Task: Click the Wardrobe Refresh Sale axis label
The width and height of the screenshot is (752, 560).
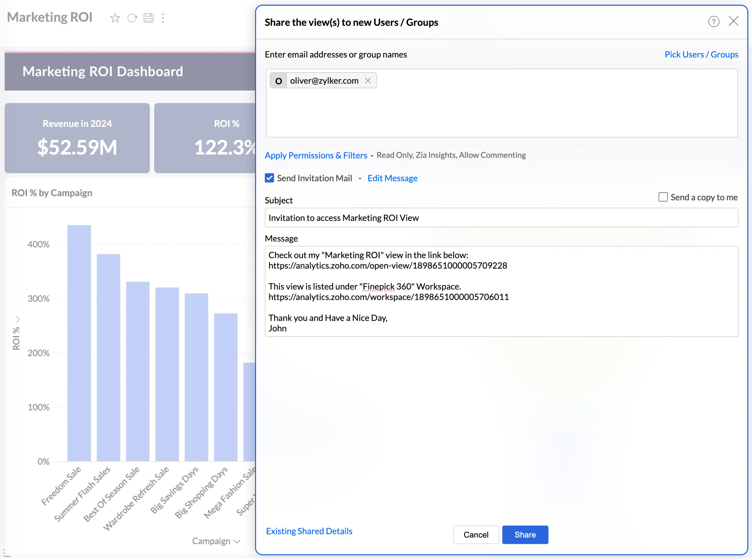Action: [x=136, y=499]
